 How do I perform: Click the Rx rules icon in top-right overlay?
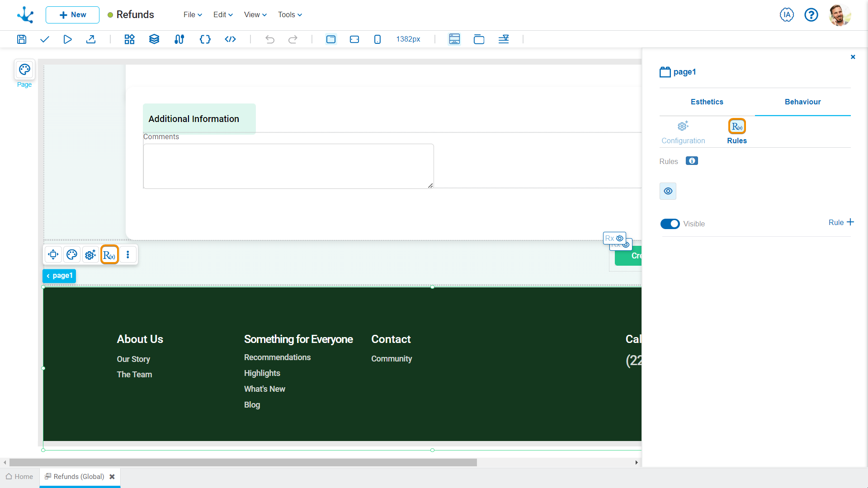coord(615,238)
